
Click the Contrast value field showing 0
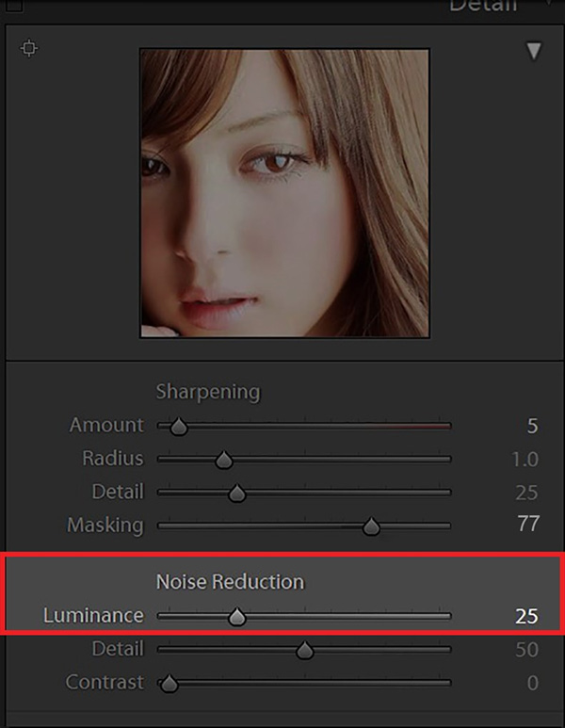click(x=533, y=683)
